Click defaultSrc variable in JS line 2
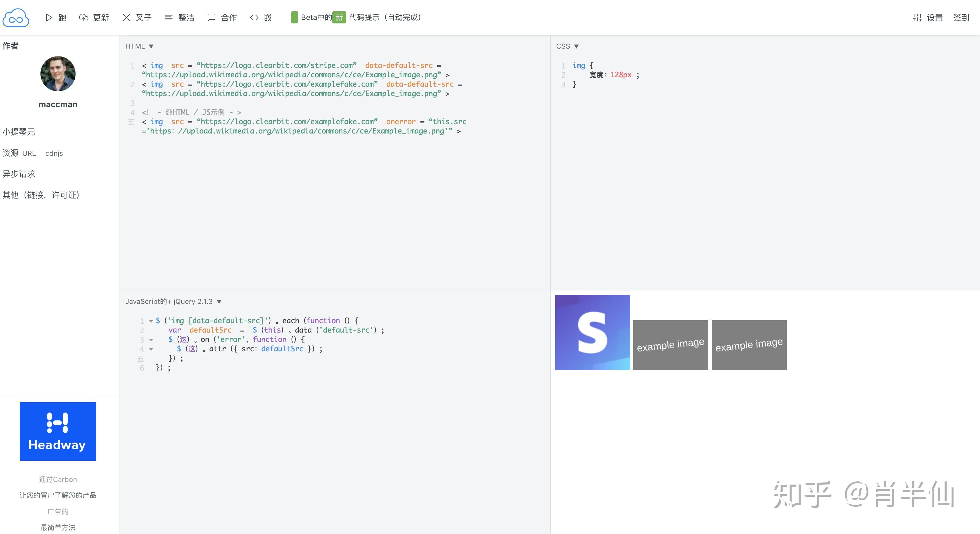The width and height of the screenshot is (980, 534). [210, 330]
